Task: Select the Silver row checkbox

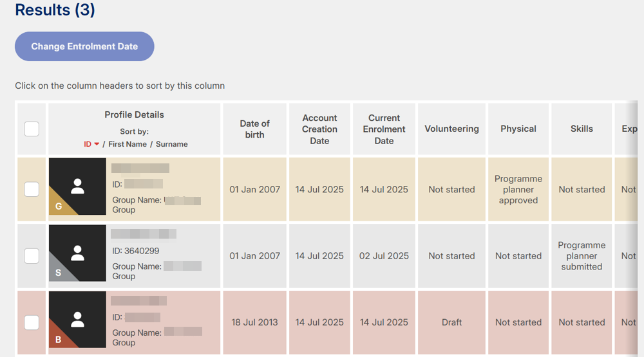Action: tap(32, 255)
